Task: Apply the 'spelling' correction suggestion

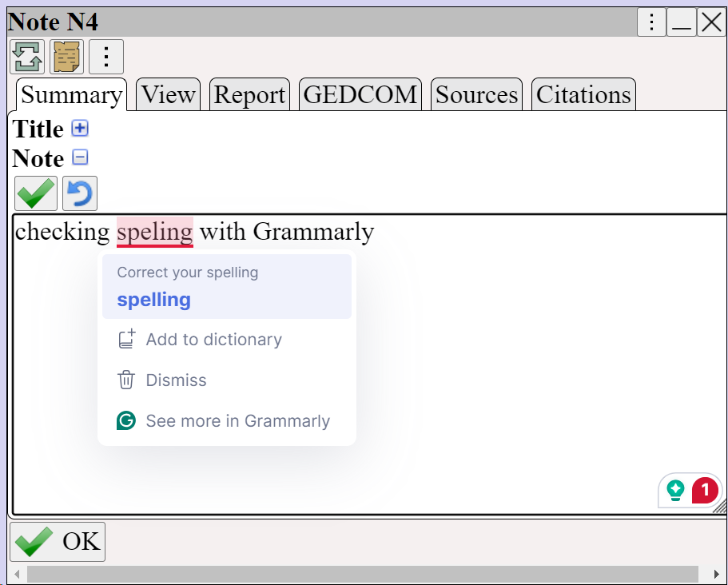Action: click(227, 286)
